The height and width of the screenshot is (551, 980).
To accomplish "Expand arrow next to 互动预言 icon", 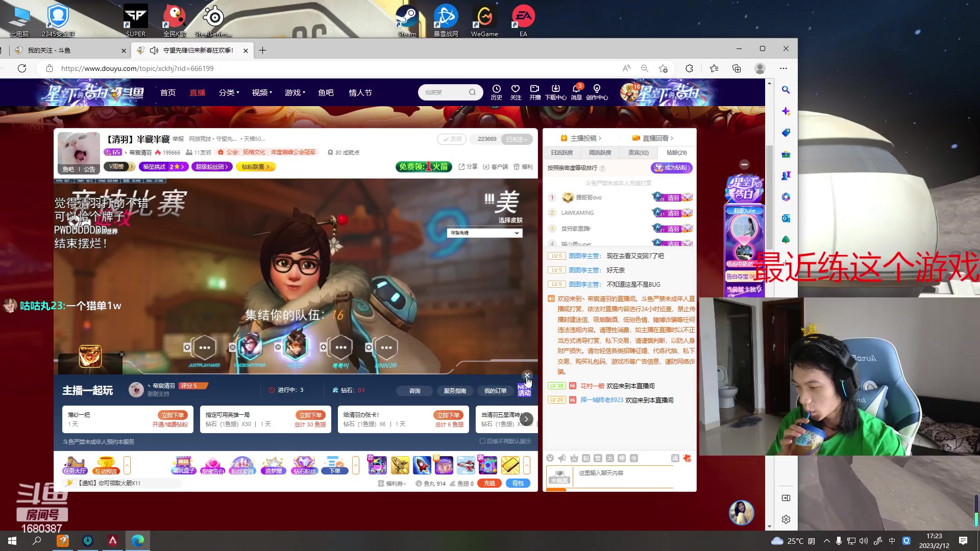I will (x=127, y=465).
